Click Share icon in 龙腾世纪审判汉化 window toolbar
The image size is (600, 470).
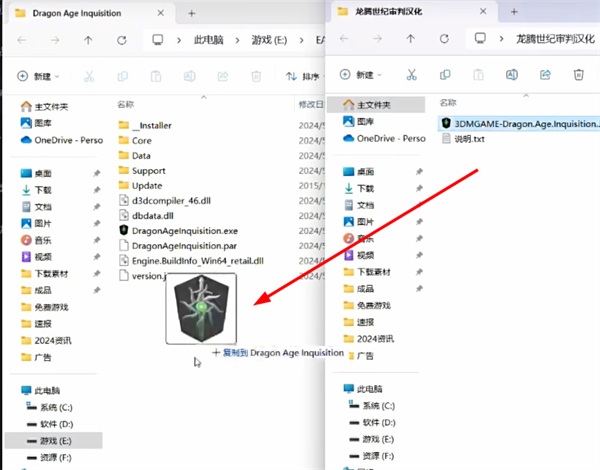(x=545, y=75)
